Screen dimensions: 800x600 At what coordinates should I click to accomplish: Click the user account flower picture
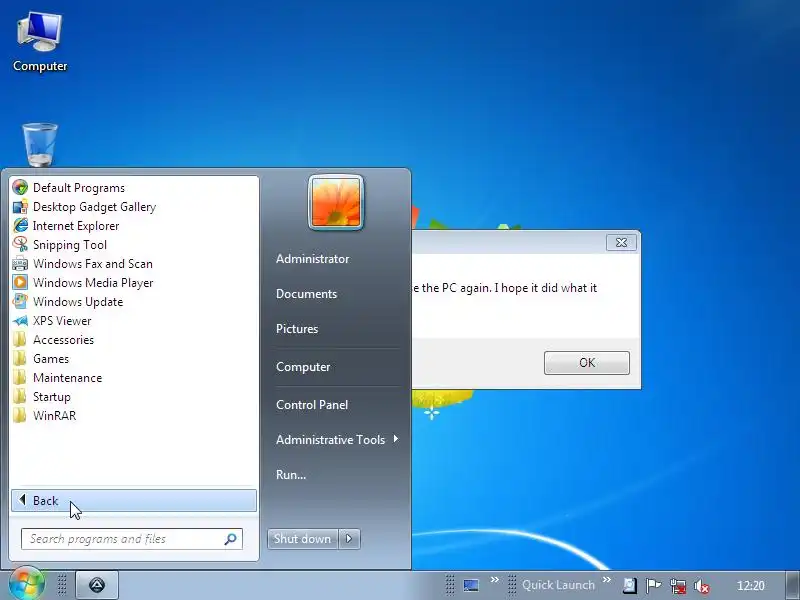(x=336, y=203)
